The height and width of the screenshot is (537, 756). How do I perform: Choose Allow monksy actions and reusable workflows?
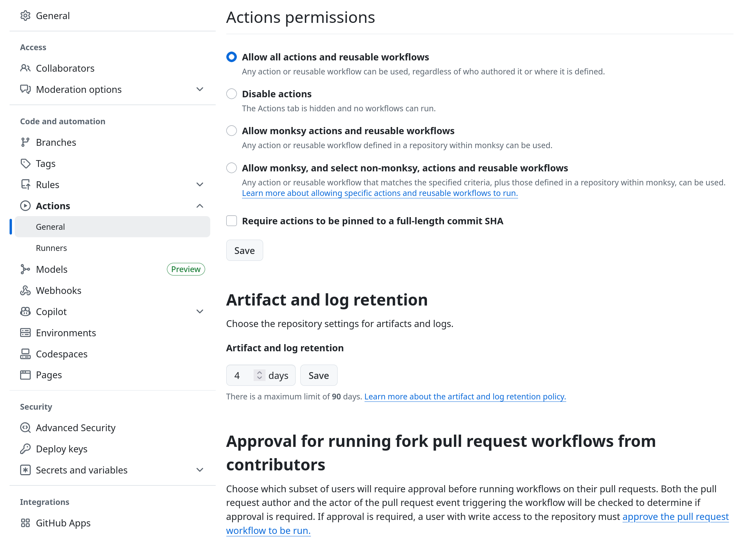click(231, 130)
